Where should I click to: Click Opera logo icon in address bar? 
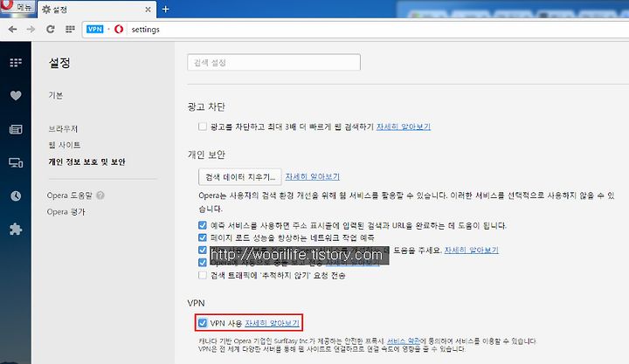pos(119,30)
